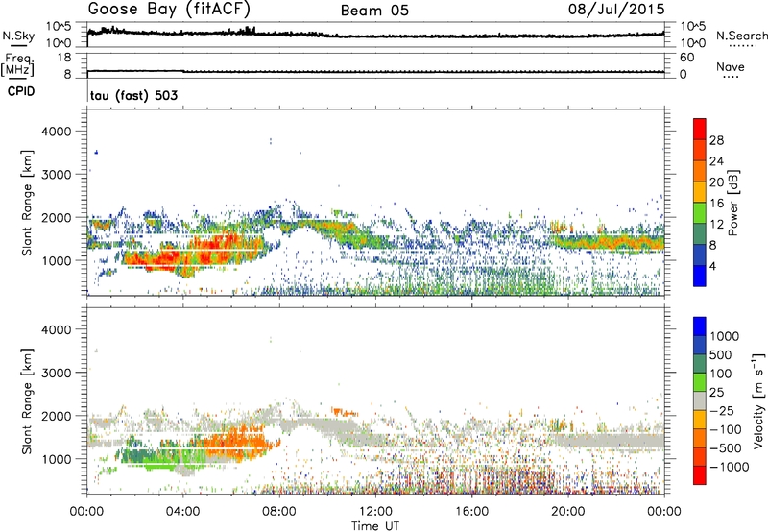
Task: Click the left 10^5 noise axis tick
Action: point(59,27)
